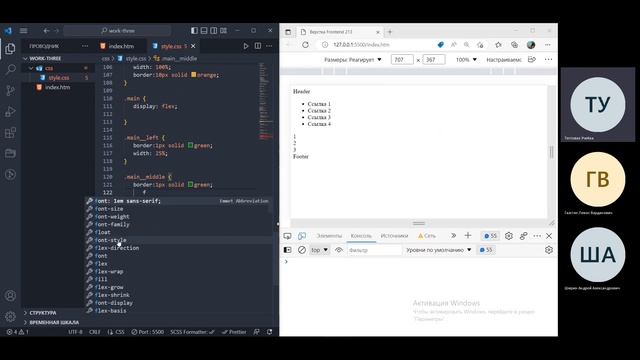Click Prettier in the status bar
The height and width of the screenshot is (360, 640).
(x=234, y=332)
